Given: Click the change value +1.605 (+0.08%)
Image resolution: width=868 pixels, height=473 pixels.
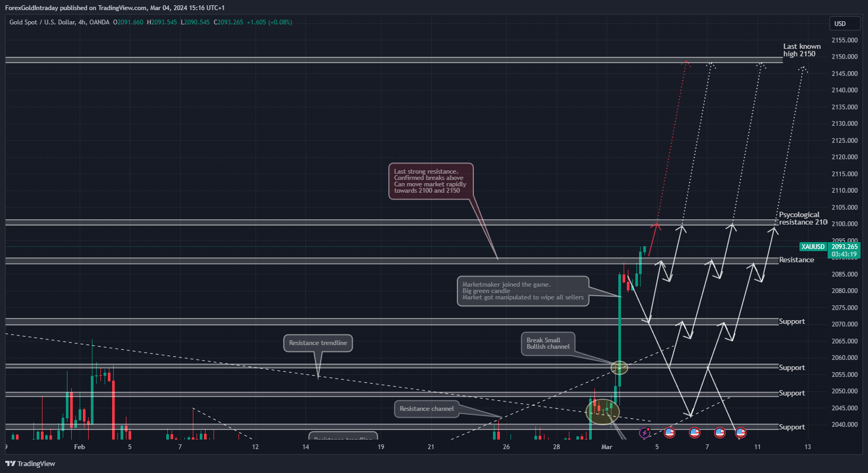Looking at the screenshot, I should pos(269,22).
